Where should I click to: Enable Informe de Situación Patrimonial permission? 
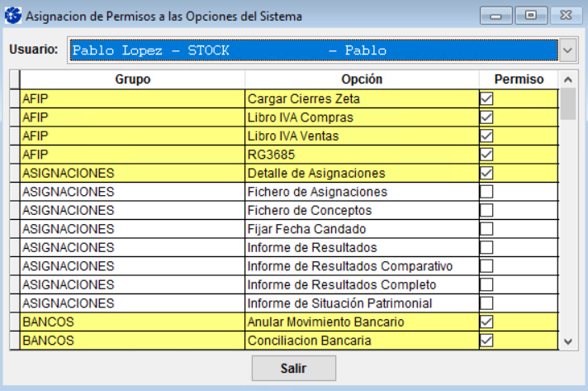click(486, 303)
